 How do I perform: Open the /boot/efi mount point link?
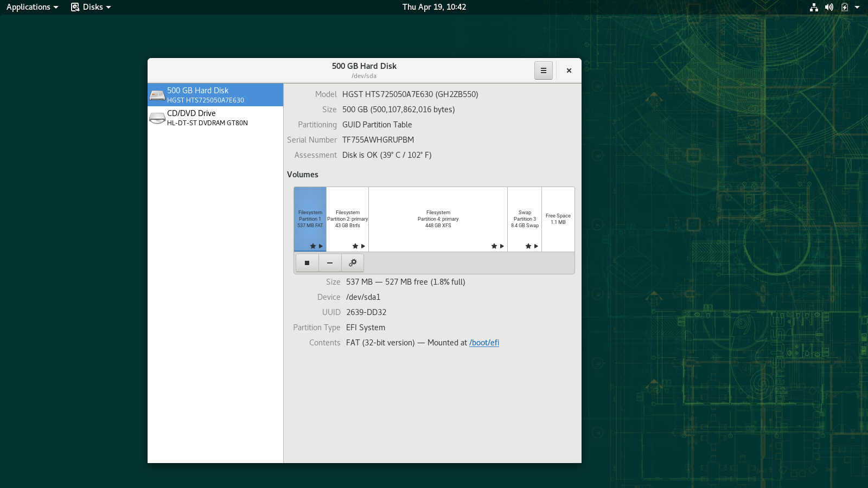click(484, 343)
